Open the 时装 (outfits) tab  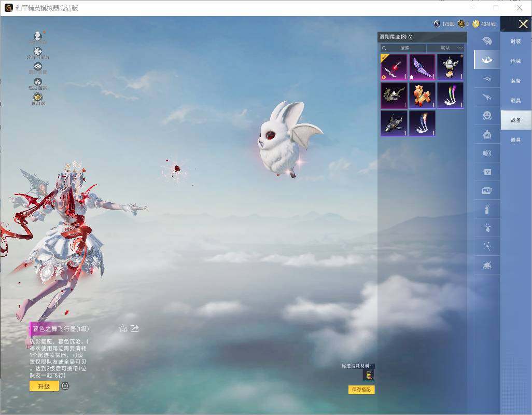516,41
